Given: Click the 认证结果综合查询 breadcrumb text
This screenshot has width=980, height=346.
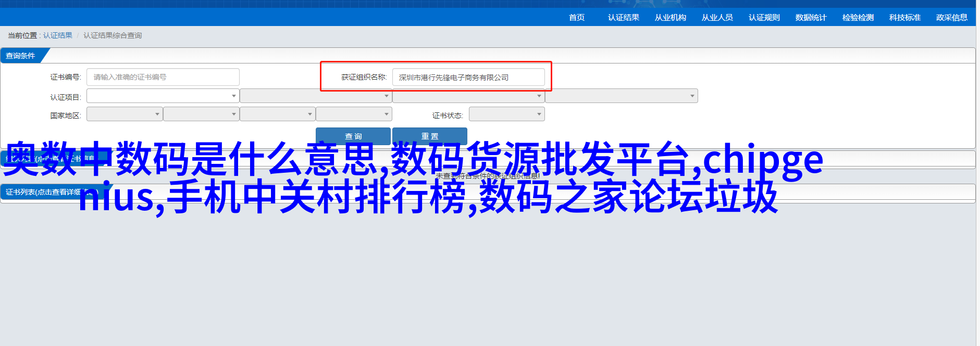Looking at the screenshot, I should (113, 35).
